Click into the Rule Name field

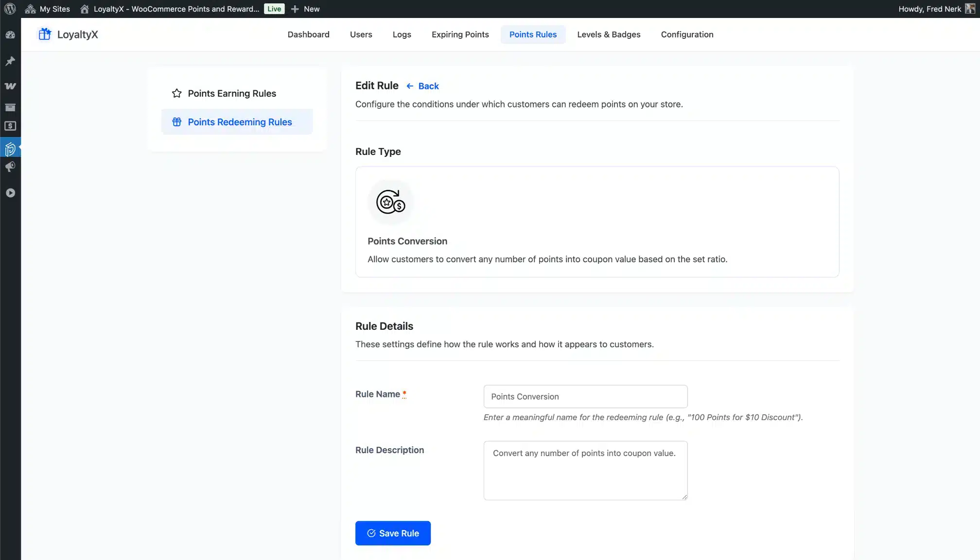click(585, 396)
